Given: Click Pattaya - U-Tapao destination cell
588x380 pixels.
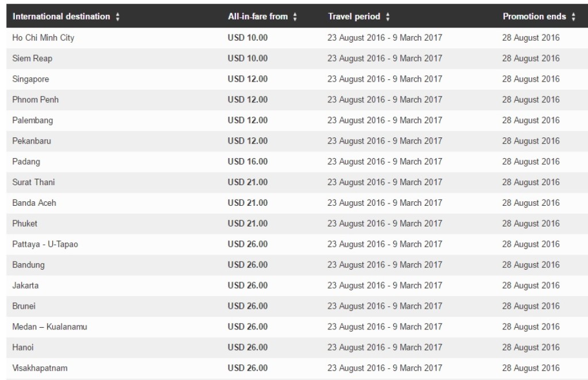Looking at the screenshot, I should pyautogui.click(x=45, y=244).
